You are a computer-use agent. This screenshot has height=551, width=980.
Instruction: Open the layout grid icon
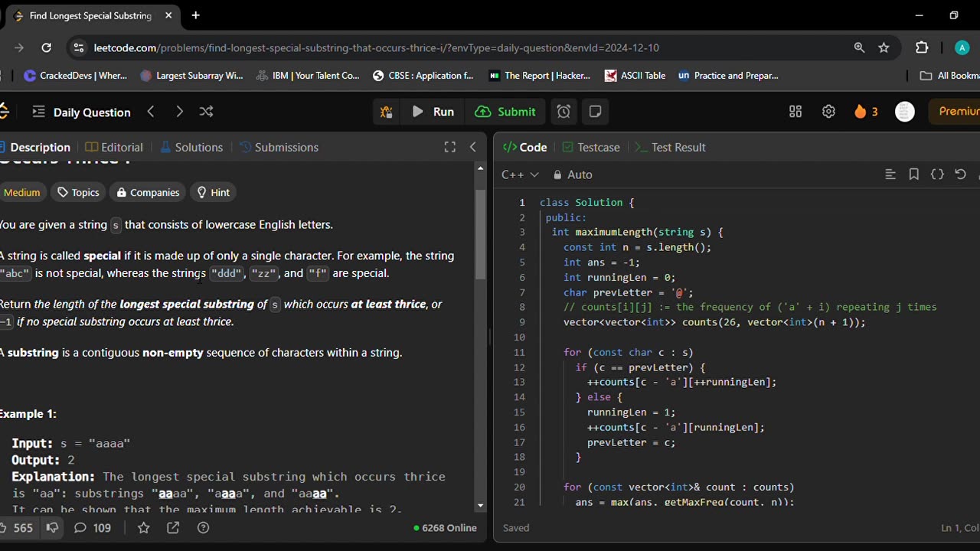tap(795, 112)
